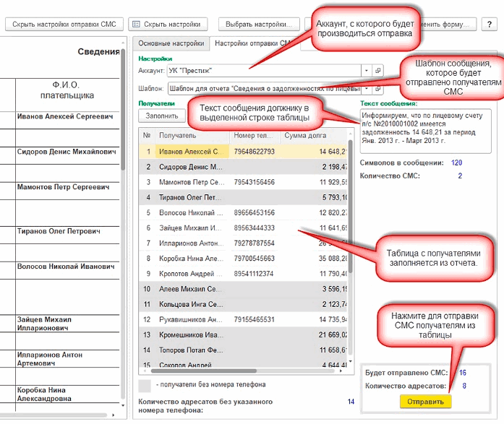504x424 pixels.
Task: Select recipient row 'Илларионов Антон...'
Action: pos(243,243)
